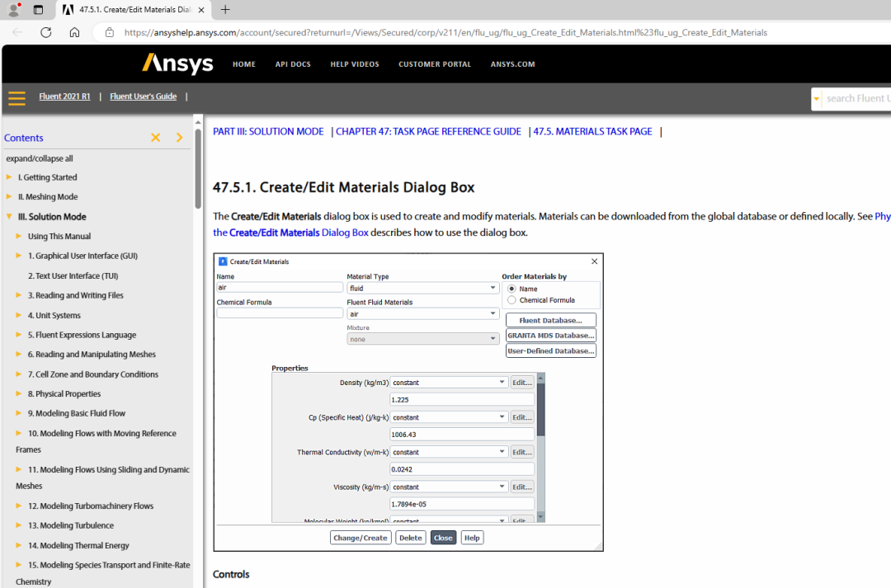Click the Delete button in dialog
Screen dimensions: 891x588
[410, 538]
